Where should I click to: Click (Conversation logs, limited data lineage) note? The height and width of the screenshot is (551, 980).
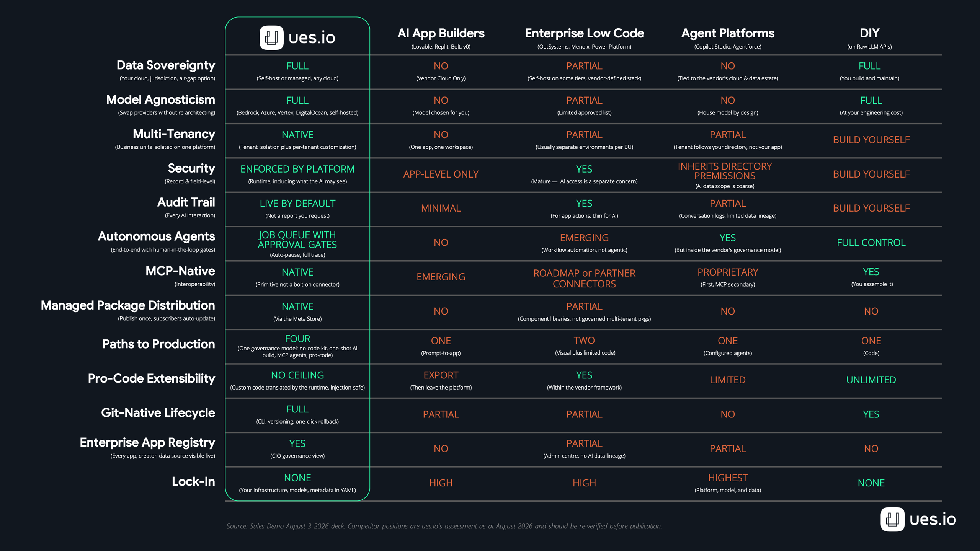[728, 216]
